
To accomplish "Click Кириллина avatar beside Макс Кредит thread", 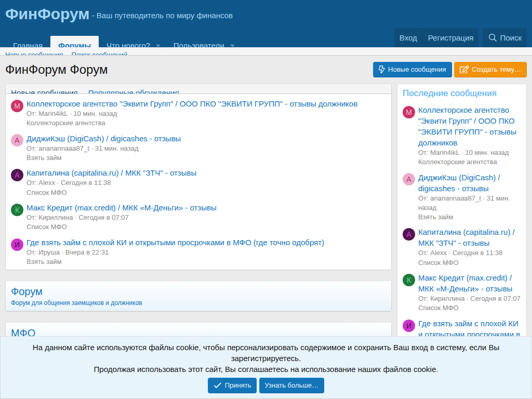I will pyautogui.click(x=17, y=210).
